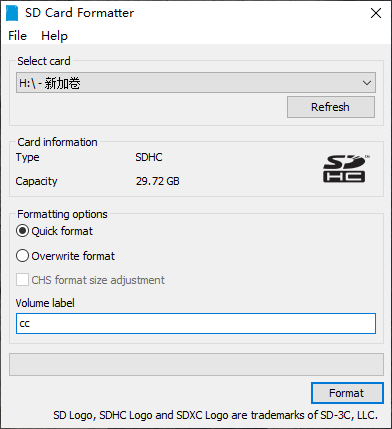This screenshot has height=429, width=392.
Task: Click the 29.72 GB capacity value
Action: click(158, 181)
